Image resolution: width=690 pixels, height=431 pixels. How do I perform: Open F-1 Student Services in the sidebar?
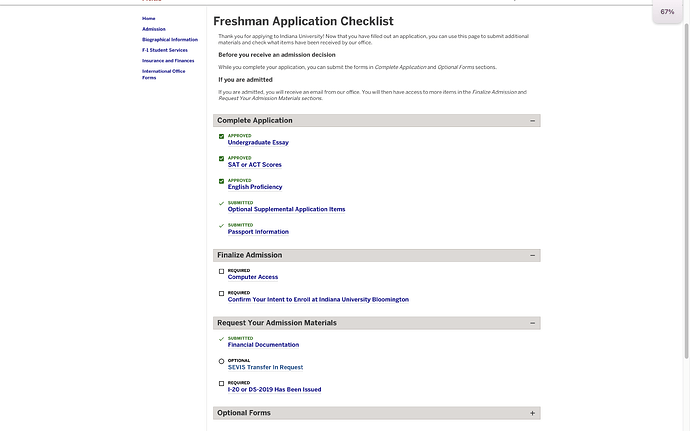click(x=165, y=50)
